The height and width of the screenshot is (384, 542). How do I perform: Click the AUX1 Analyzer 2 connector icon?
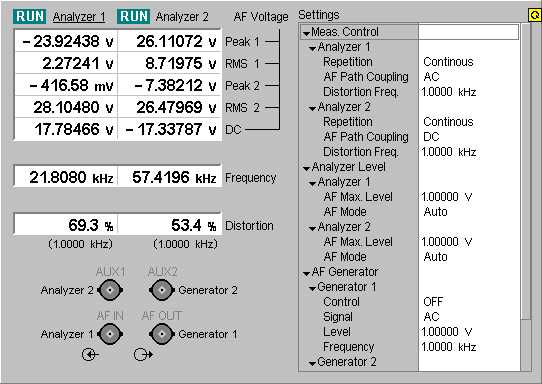[110, 290]
